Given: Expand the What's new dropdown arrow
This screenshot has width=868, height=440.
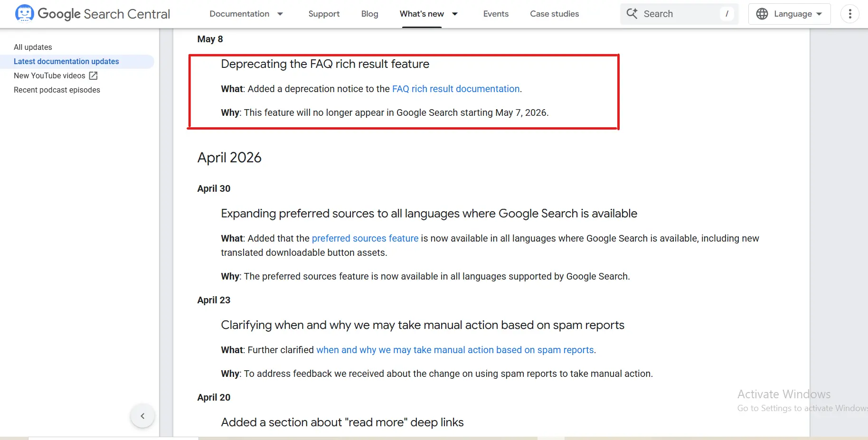Looking at the screenshot, I should pos(455,14).
